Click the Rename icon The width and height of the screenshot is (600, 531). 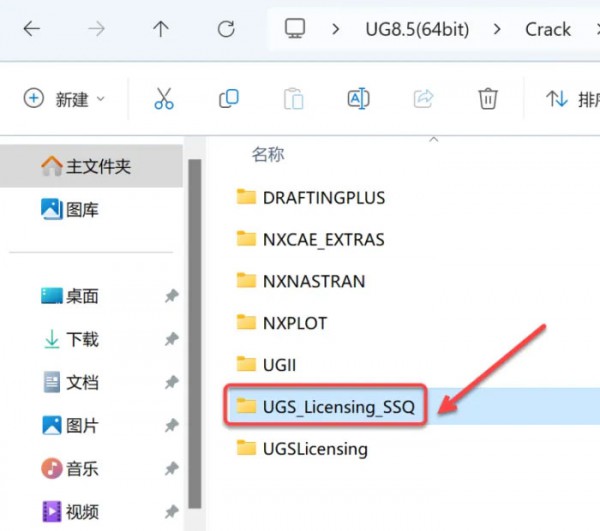tap(358, 99)
